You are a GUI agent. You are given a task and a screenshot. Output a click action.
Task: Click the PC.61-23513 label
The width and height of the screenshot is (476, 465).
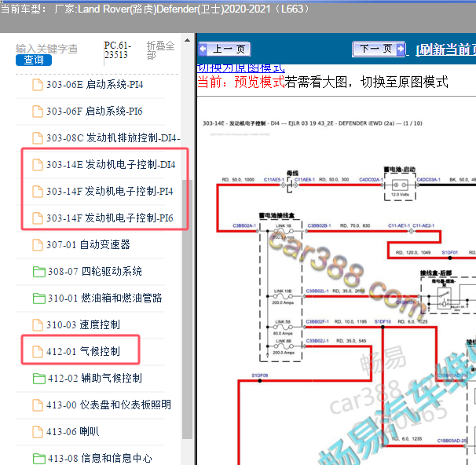coord(118,50)
